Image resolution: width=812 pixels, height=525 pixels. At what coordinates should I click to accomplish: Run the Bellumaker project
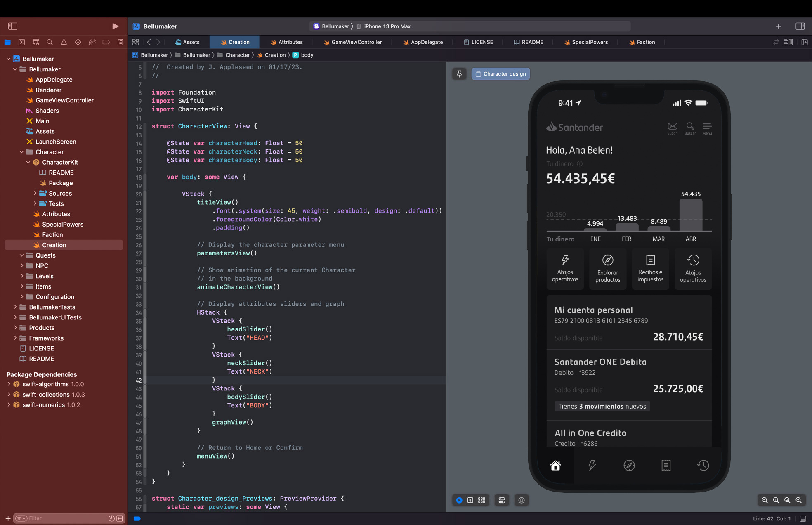115,26
